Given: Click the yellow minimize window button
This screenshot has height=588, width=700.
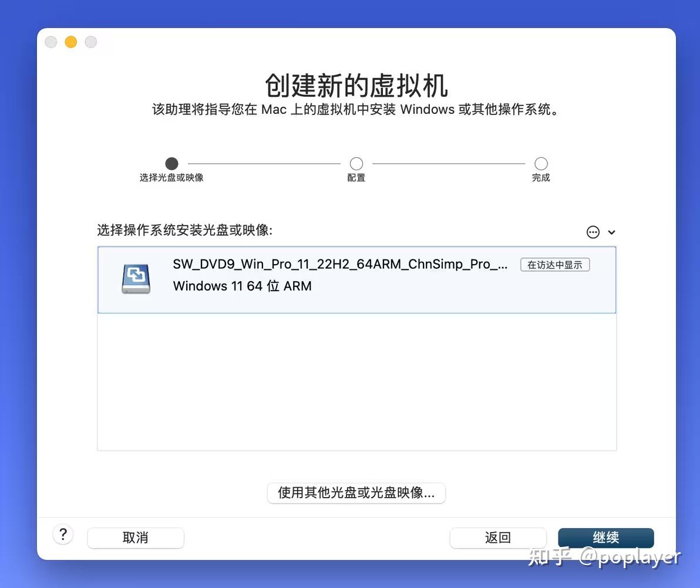Looking at the screenshot, I should click(71, 42).
